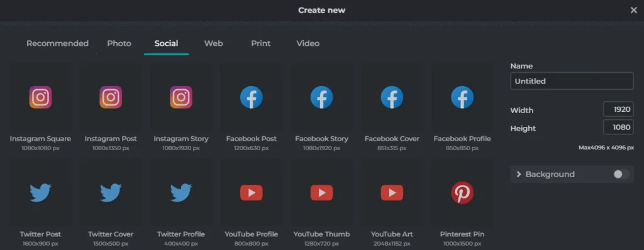The height and width of the screenshot is (250, 644).
Task: Open the Photo tab
Action: pos(119,43)
